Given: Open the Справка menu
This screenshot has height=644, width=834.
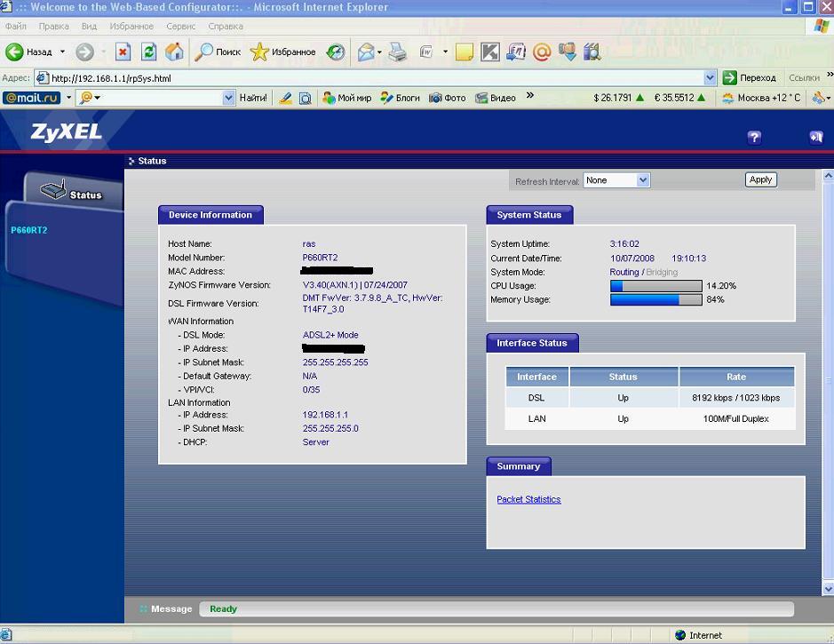Looking at the screenshot, I should tap(226, 26).
